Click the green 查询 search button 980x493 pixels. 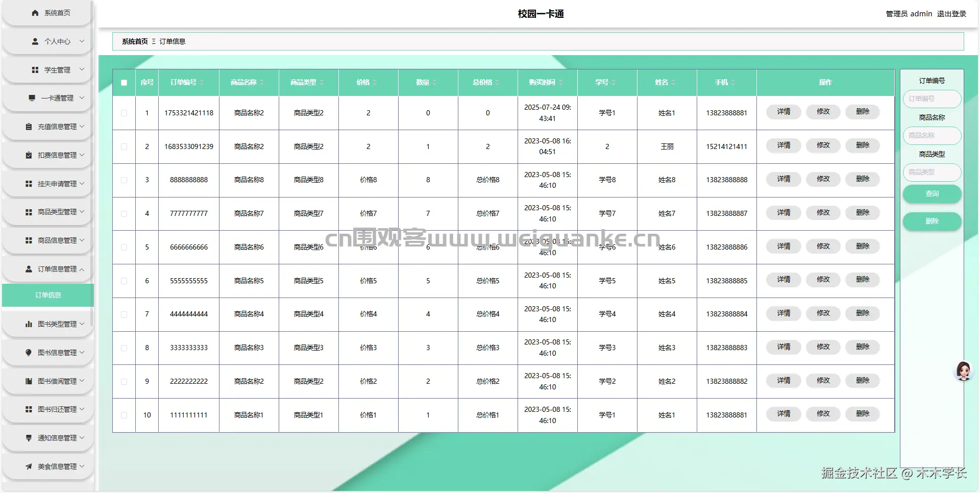tap(932, 194)
